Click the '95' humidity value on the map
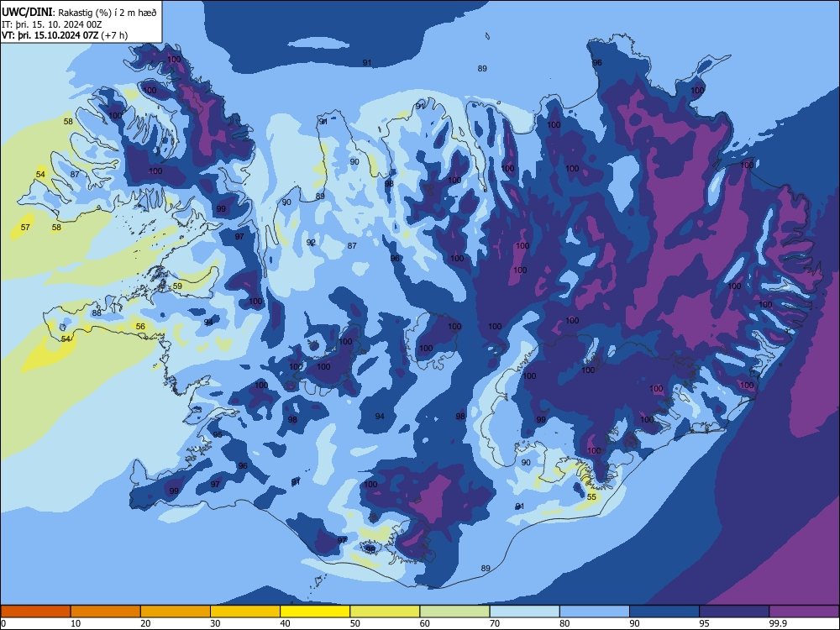The image size is (840, 630). point(218,434)
